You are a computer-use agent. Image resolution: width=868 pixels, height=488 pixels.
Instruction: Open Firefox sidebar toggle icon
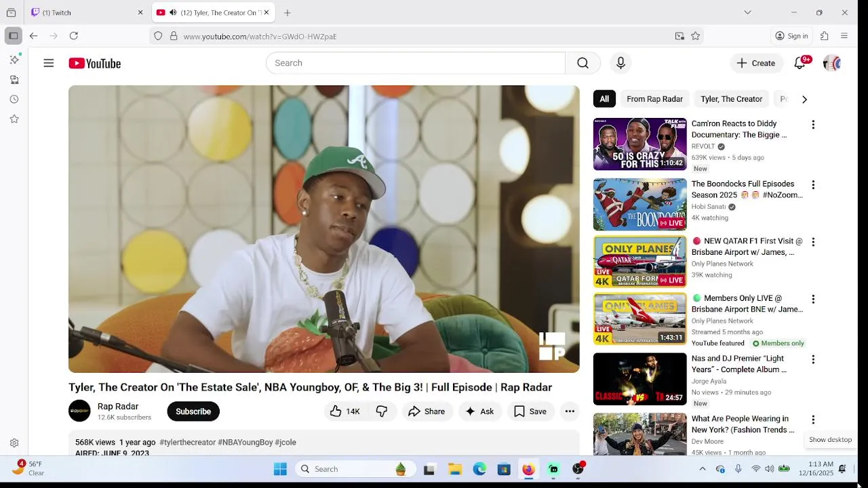pos(14,36)
